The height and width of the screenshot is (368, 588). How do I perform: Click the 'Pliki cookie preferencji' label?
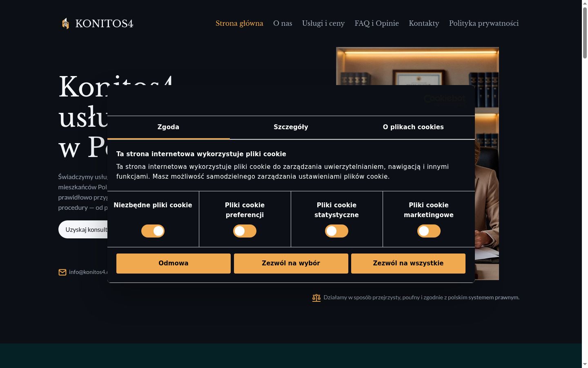pyautogui.click(x=245, y=210)
